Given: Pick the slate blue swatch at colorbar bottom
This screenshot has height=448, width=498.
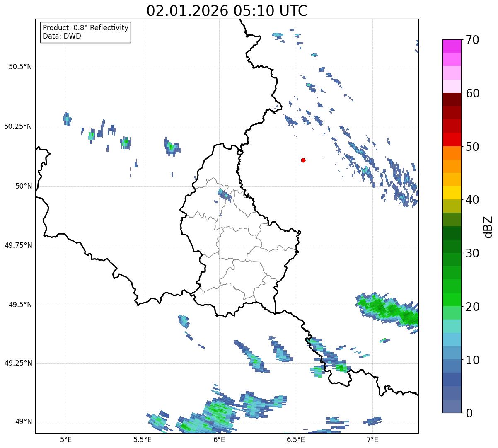Looking at the screenshot, I should pos(452,406).
